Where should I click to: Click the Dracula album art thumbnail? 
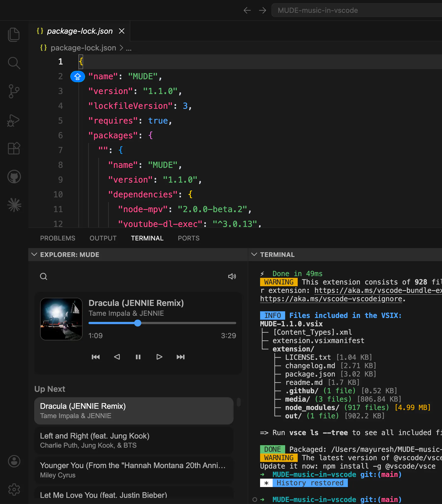61,319
